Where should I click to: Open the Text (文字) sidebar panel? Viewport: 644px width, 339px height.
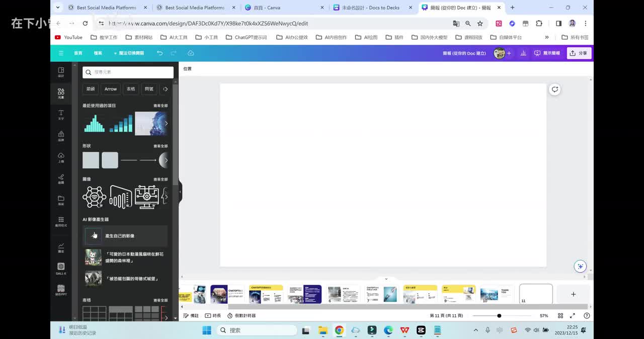click(x=61, y=114)
